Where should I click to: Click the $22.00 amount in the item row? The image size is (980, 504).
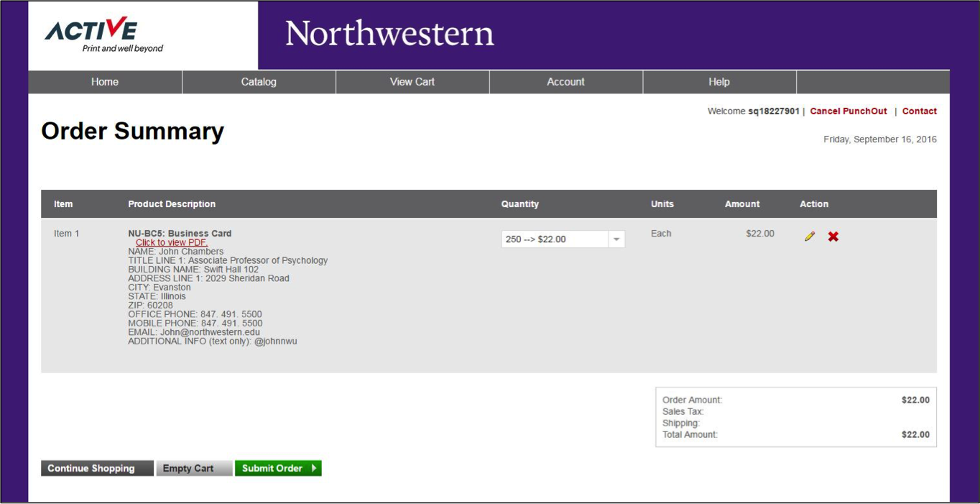(760, 234)
